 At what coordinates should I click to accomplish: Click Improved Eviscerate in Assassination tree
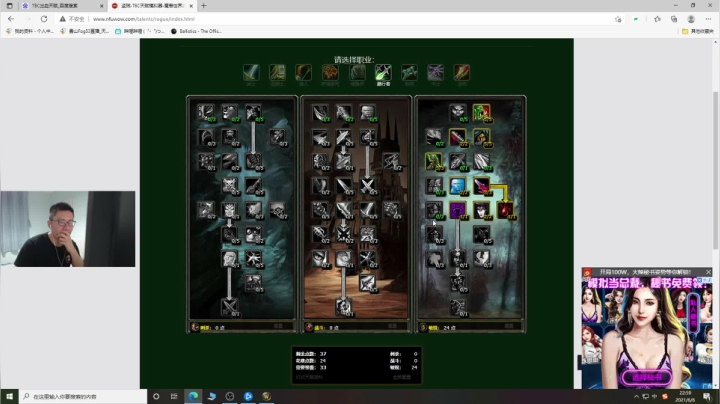click(x=205, y=112)
